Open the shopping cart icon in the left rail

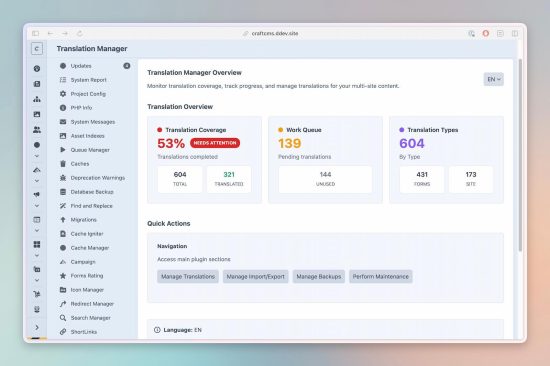[x=37, y=294]
